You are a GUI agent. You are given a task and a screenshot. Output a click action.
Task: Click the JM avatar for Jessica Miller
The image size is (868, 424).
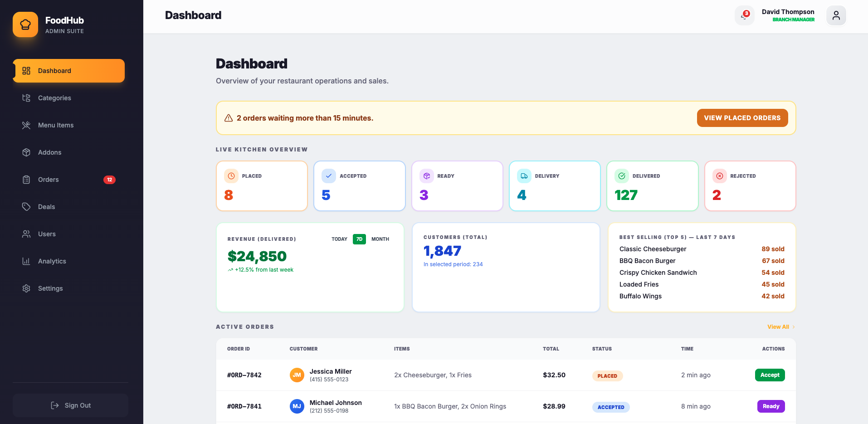click(x=297, y=375)
